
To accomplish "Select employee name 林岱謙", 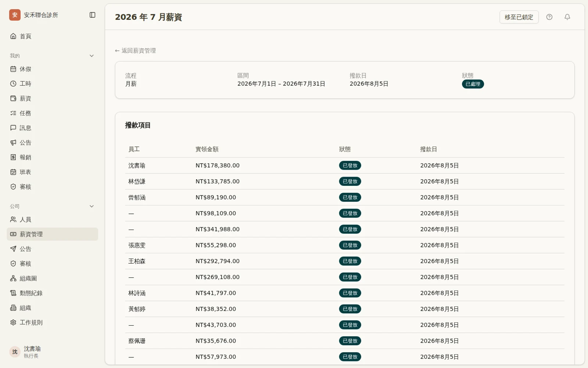I will tap(137, 181).
